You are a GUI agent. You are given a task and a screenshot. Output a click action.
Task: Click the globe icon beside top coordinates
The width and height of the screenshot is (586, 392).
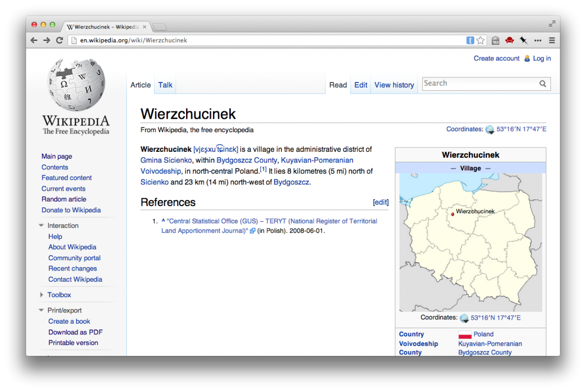point(490,130)
